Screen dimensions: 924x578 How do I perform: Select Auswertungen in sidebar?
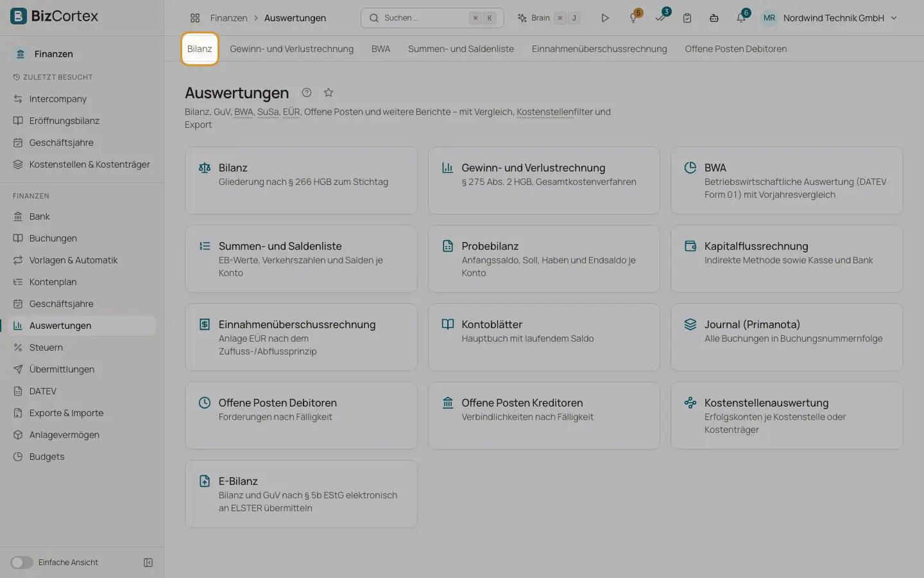point(82,326)
